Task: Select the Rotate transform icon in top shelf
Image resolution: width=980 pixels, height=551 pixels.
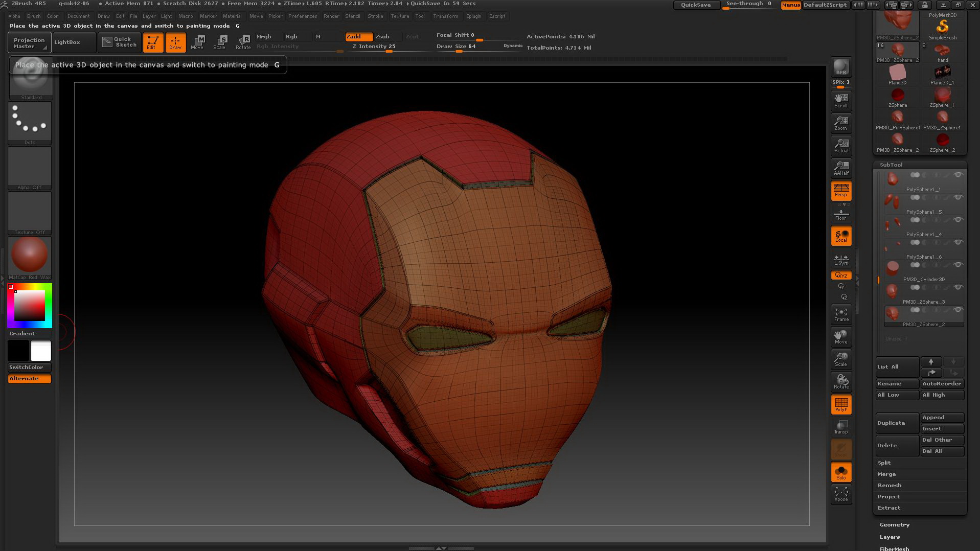Action: [x=243, y=42]
